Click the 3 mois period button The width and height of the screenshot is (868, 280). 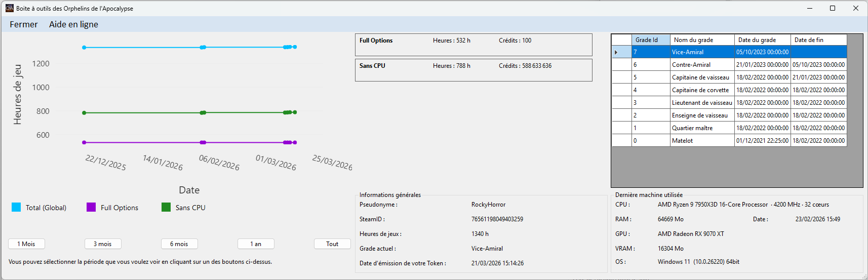click(103, 244)
